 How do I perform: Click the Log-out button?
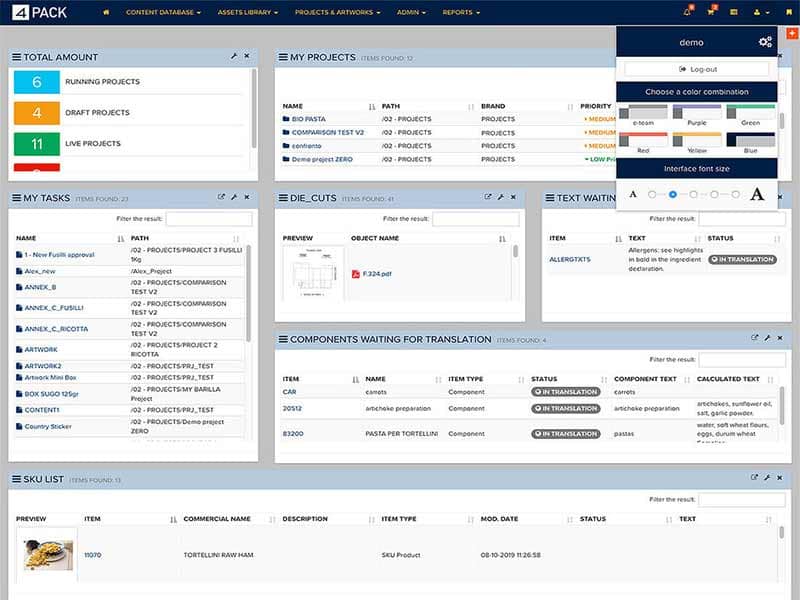pyautogui.click(x=697, y=69)
